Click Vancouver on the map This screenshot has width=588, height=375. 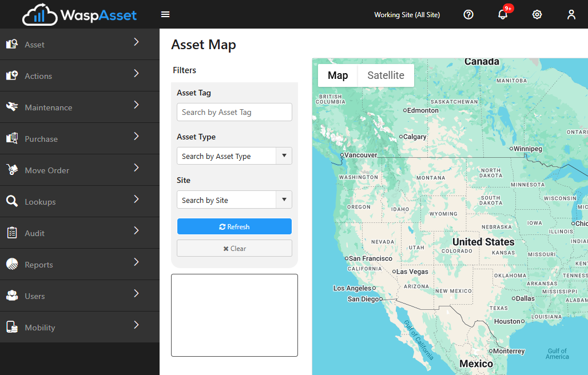tap(359, 155)
